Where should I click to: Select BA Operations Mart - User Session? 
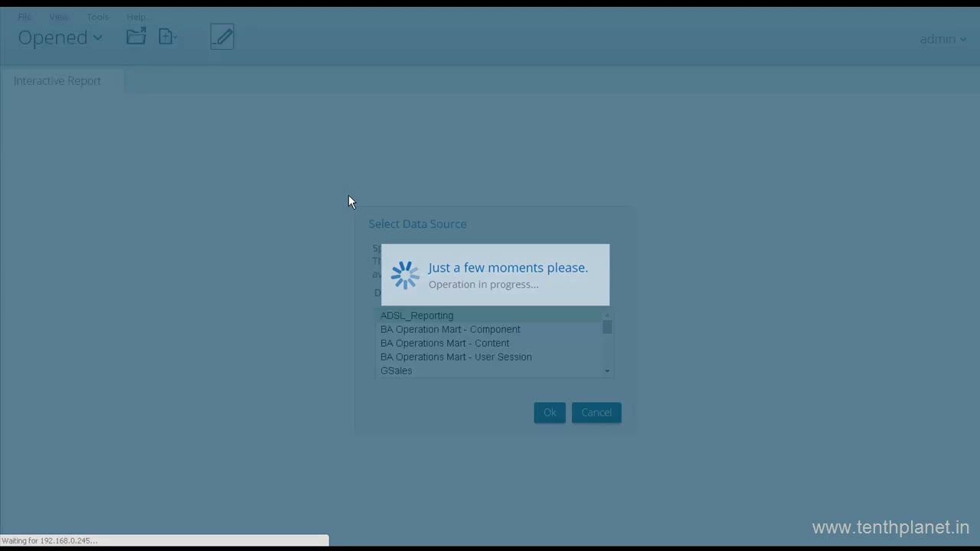tap(490, 357)
